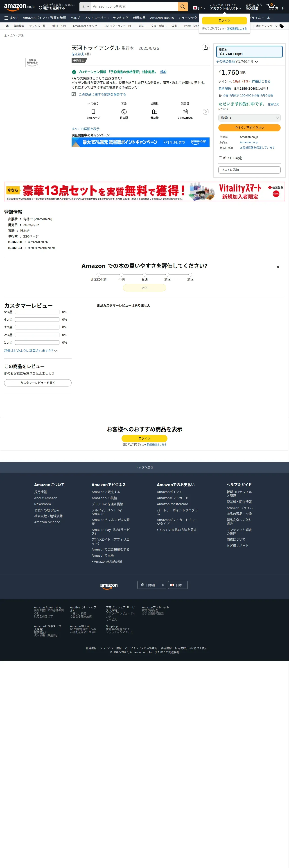Screen dimensions: 289x868
Task: Click the 規約 link in promotion info
Action: click(163, 72)
